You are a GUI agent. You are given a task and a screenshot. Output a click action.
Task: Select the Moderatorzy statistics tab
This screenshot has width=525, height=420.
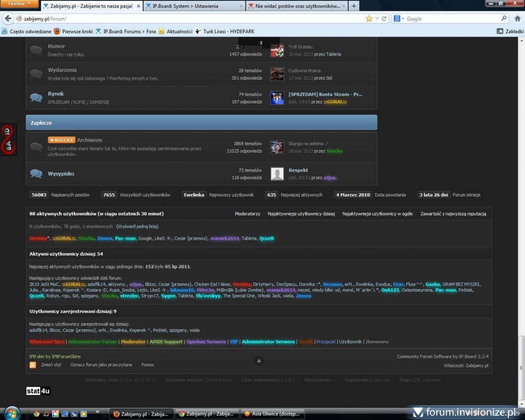click(x=247, y=214)
